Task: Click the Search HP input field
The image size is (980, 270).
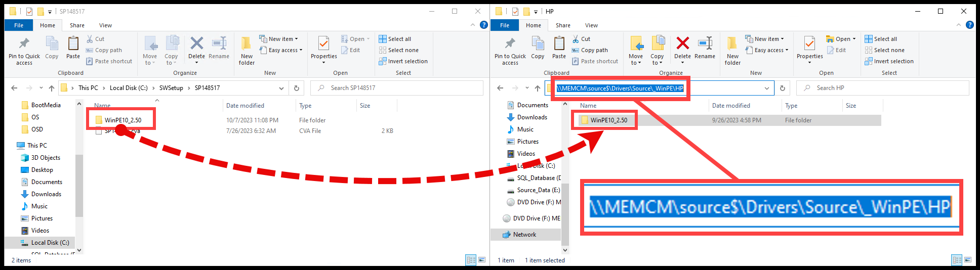Action: tap(886, 88)
